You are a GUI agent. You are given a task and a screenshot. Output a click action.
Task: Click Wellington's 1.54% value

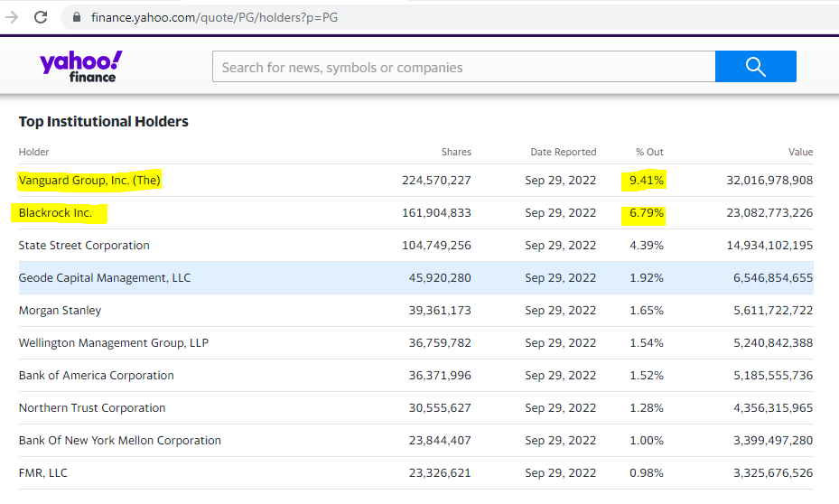(x=647, y=343)
